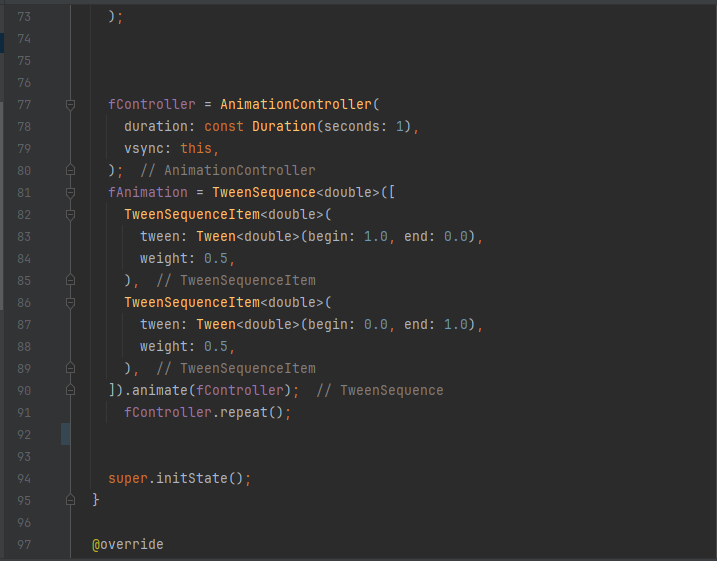Click 'repeat()' method call on line 91
Image resolution: width=717 pixels, height=561 pixels.
click(x=252, y=412)
